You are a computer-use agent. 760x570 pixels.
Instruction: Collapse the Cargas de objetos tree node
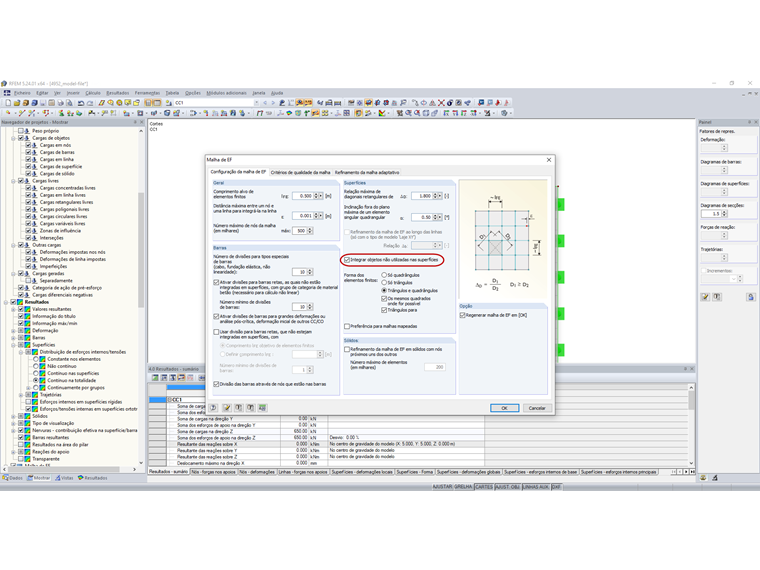click(x=13, y=138)
